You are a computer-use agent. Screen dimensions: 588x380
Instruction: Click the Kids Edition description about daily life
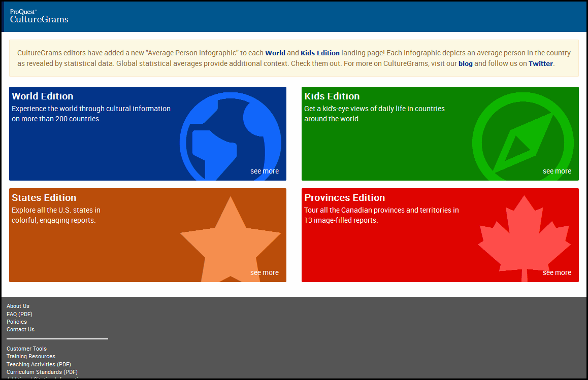click(x=374, y=114)
